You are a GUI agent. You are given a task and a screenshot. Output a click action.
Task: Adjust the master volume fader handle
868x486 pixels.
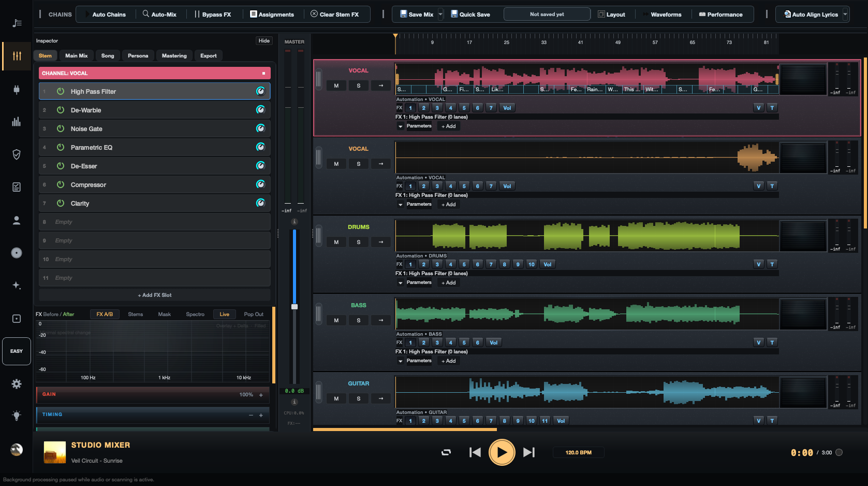(x=295, y=307)
